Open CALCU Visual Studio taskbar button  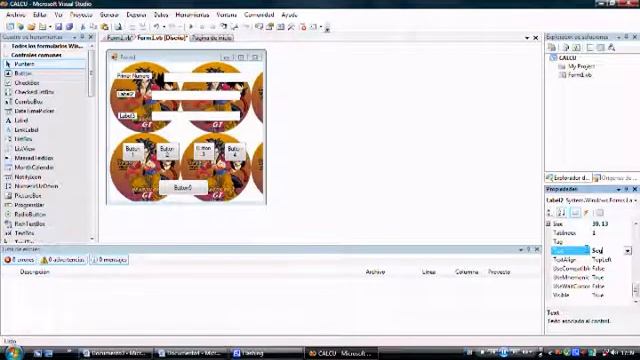pyautogui.click(x=341, y=353)
